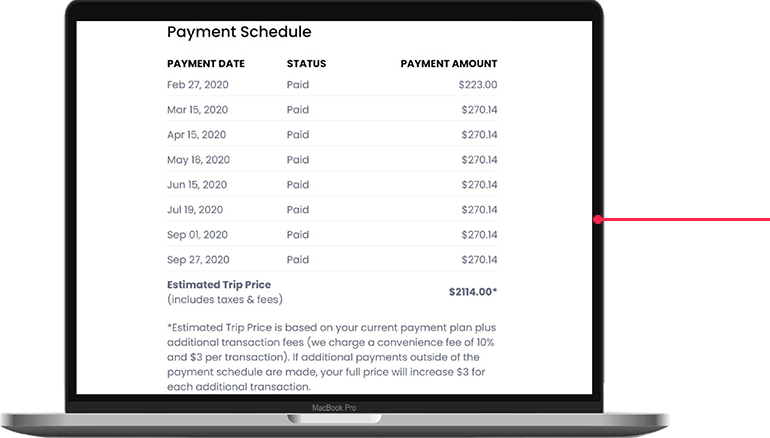Select the PAYMENT DATE column header
Screen dimensions: 770x438
pos(206,64)
